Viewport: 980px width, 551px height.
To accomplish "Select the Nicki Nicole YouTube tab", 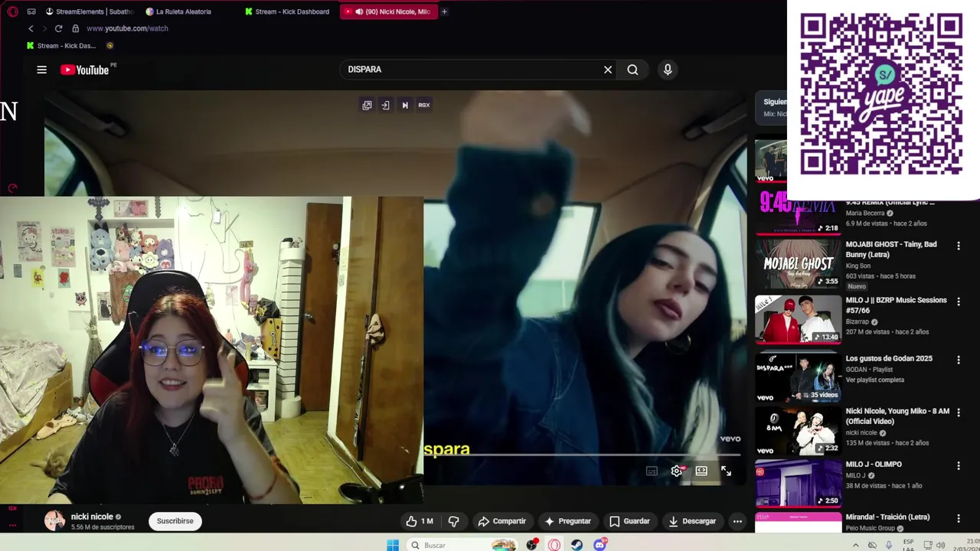I will [x=388, y=11].
